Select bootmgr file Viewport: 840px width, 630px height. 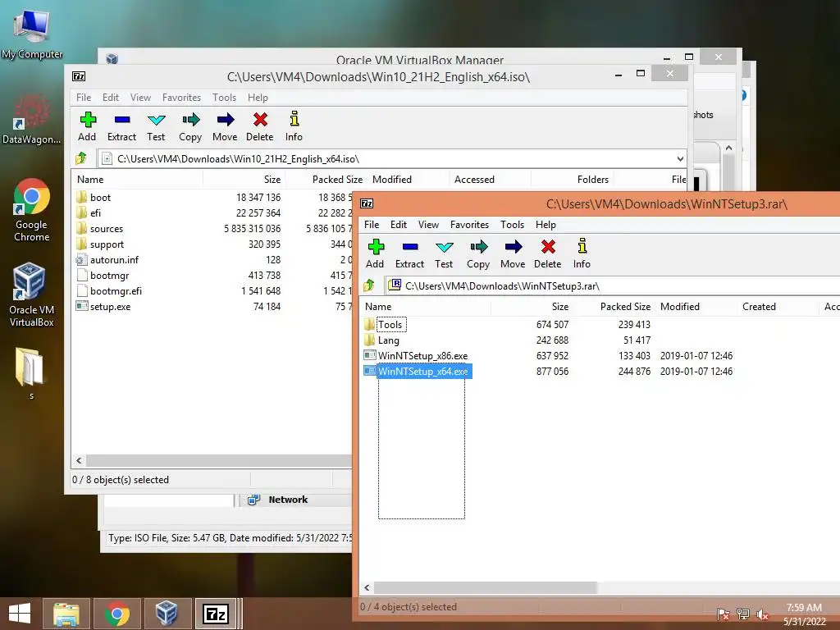(103, 276)
